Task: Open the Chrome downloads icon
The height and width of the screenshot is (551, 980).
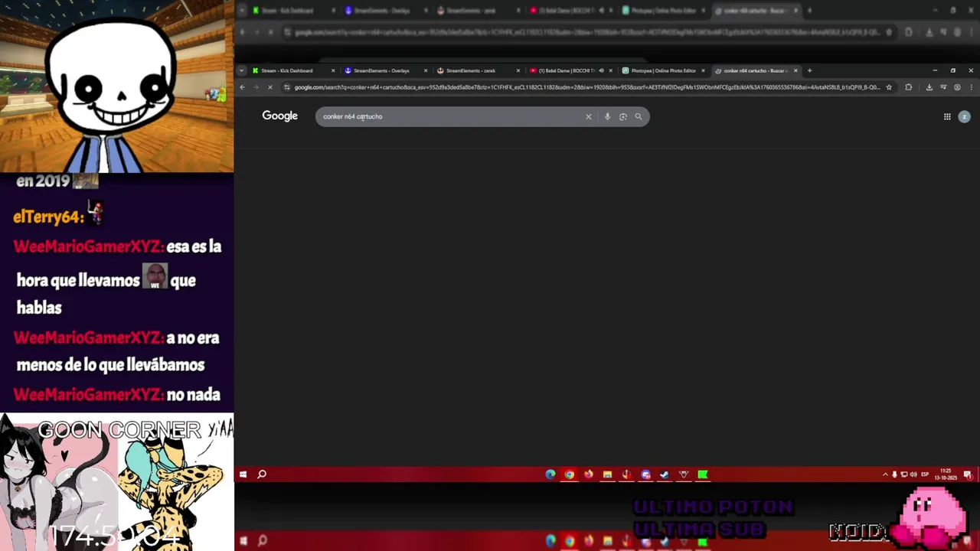Action: click(929, 87)
